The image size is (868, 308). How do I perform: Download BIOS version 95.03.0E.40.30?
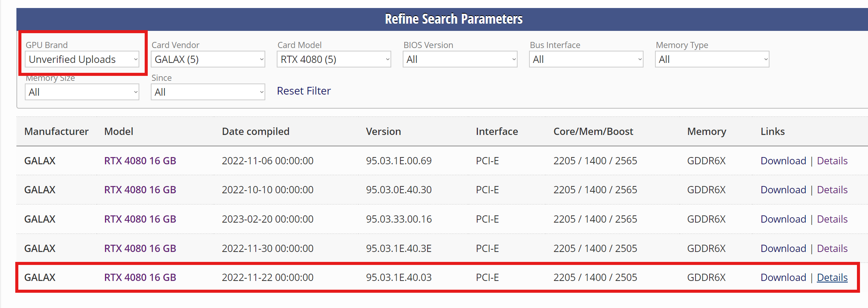click(x=783, y=190)
